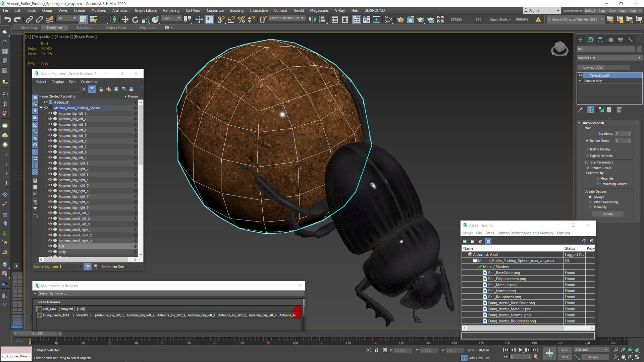
Task: Open Display menu in Scene Explorer
Action: click(x=58, y=82)
